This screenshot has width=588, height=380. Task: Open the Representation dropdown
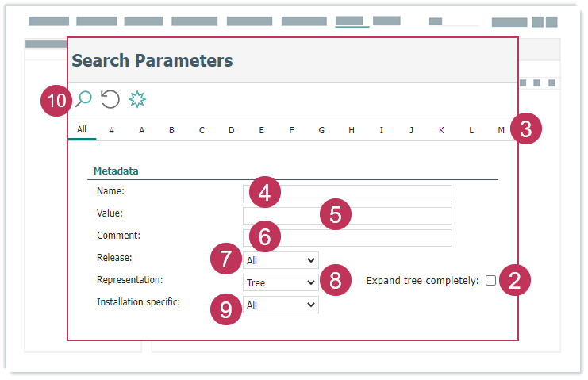coord(281,282)
